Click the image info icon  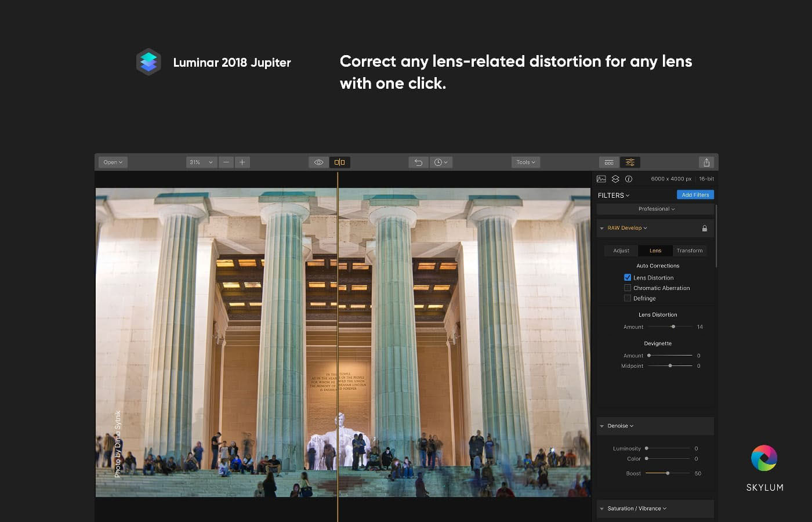point(629,179)
